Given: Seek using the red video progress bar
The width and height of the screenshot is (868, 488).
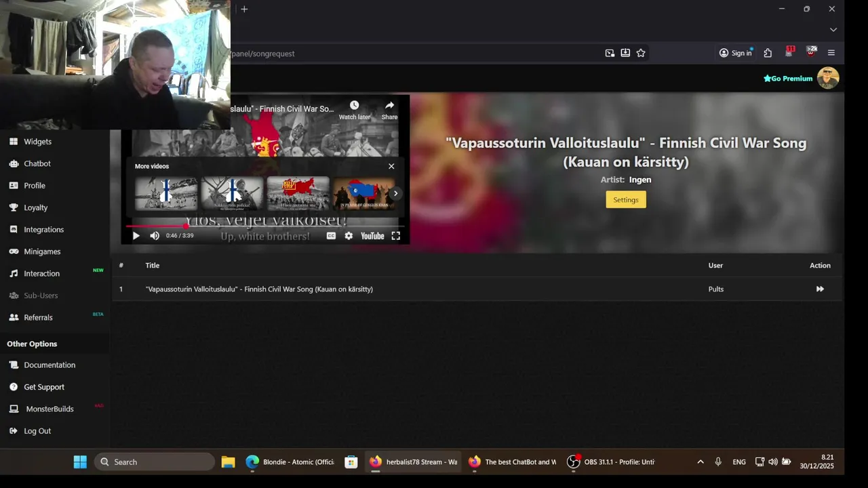Looking at the screenshot, I should click(264, 226).
